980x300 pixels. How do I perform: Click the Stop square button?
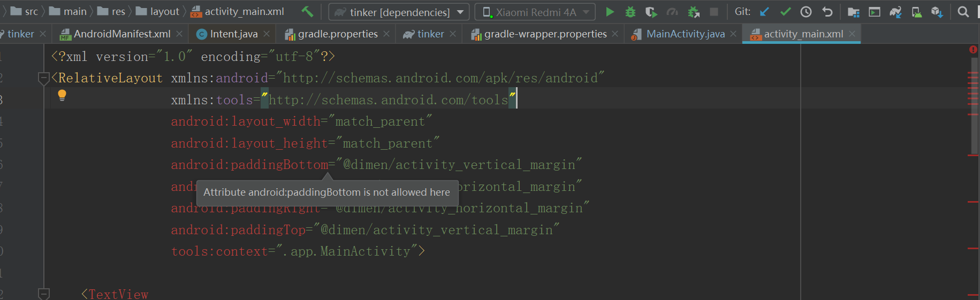(714, 12)
